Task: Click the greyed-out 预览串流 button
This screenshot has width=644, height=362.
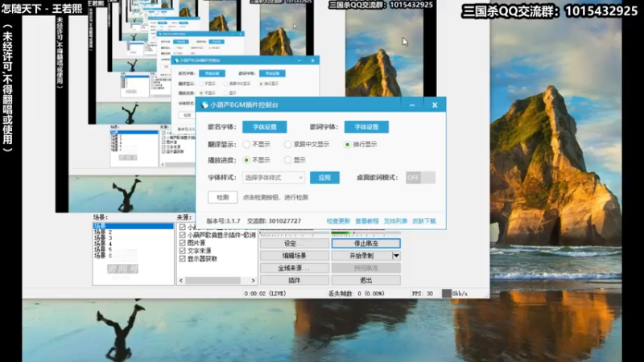Action: pyautogui.click(x=366, y=268)
